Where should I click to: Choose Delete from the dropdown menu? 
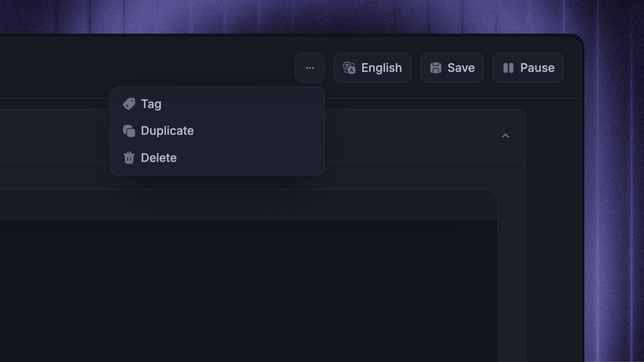click(217, 157)
